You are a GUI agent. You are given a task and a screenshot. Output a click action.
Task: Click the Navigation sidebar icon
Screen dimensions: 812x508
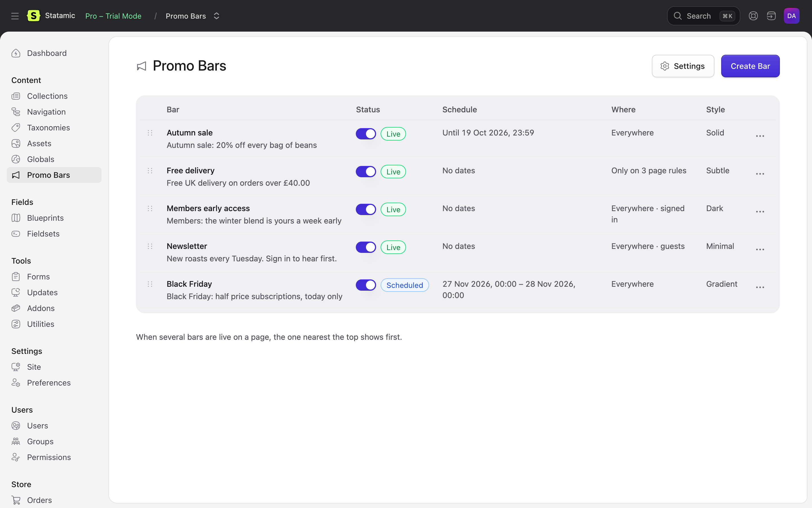(16, 112)
